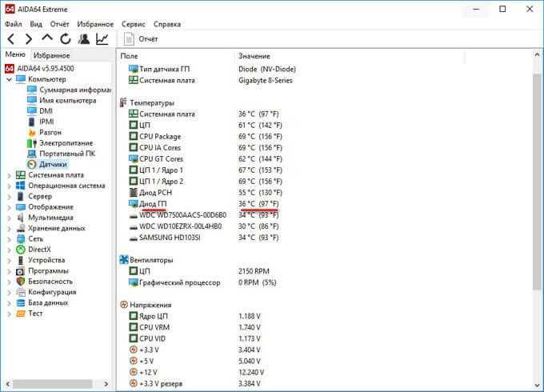Click the sidebar horizontal scroll right arrow
The width and height of the screenshot is (544, 392).
[x=106, y=384]
